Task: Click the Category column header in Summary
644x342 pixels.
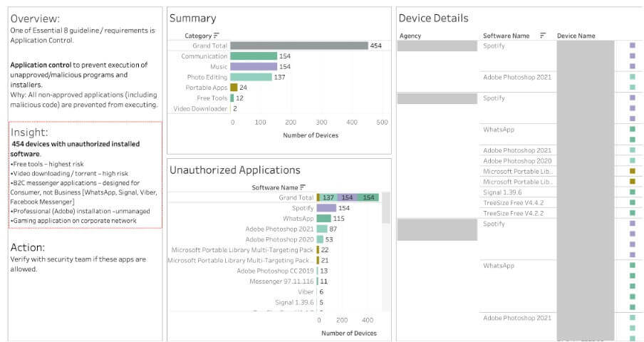Action: [x=198, y=36]
